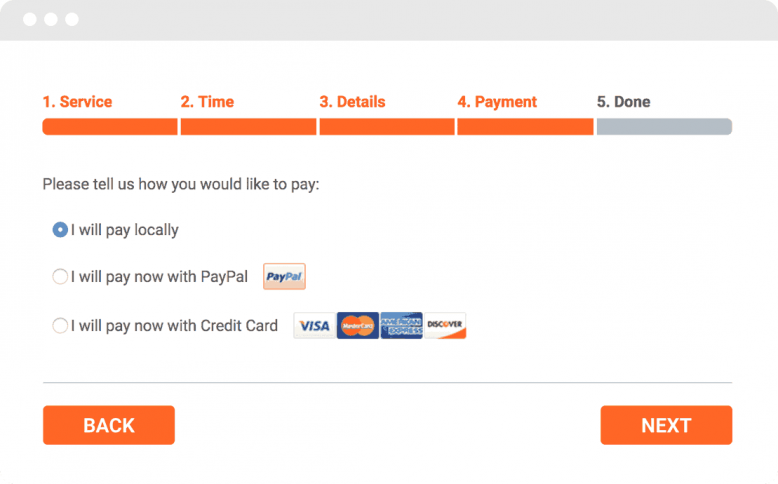Screen dimensions: 778x484
Task: Click the American Express card icon
Action: pos(401,326)
